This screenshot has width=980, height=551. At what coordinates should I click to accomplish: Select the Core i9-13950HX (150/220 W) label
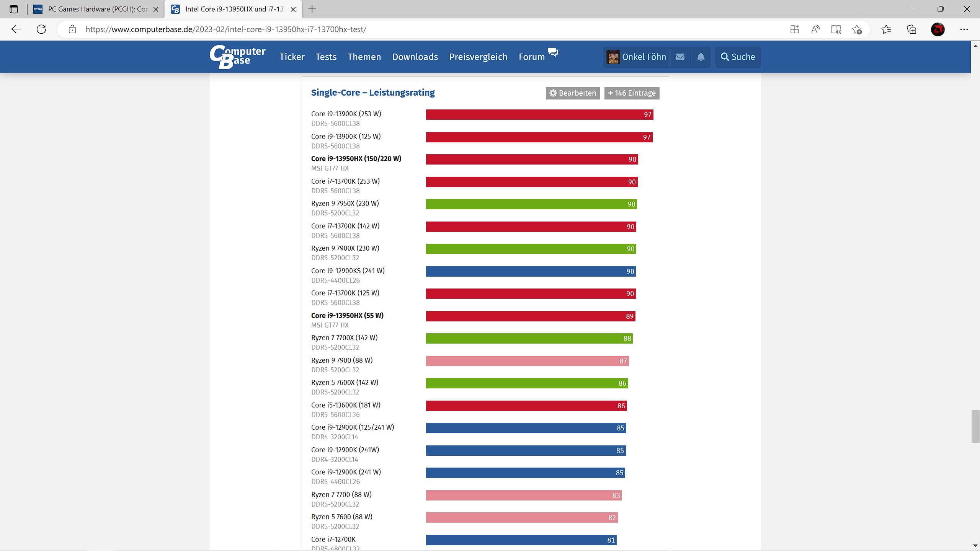pos(356,158)
